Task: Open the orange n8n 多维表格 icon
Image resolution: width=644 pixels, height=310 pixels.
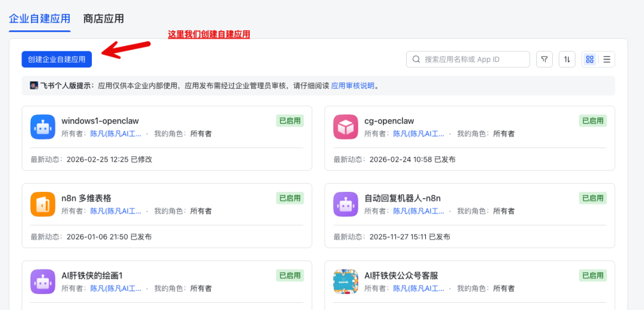Action: pos(43,204)
